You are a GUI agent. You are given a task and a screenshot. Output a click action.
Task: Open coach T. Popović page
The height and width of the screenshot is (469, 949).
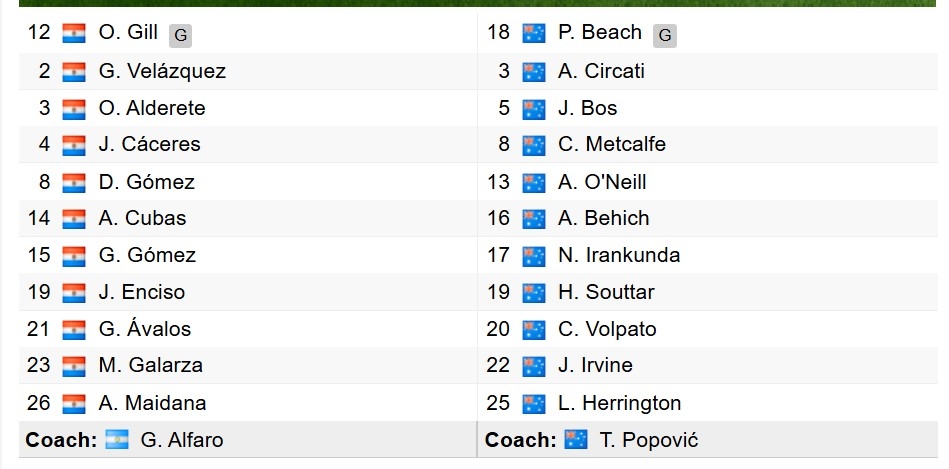click(x=649, y=440)
